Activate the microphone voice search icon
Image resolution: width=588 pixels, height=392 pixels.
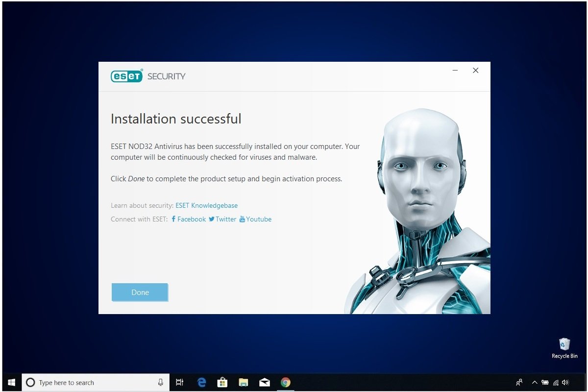[x=160, y=383]
